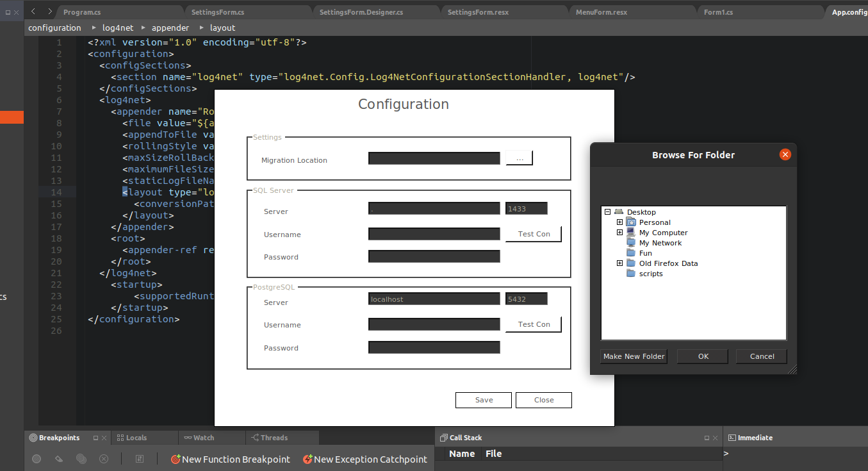Select the Immediate pad tab
Image resolution: width=868 pixels, height=471 pixels.
(x=750, y=438)
